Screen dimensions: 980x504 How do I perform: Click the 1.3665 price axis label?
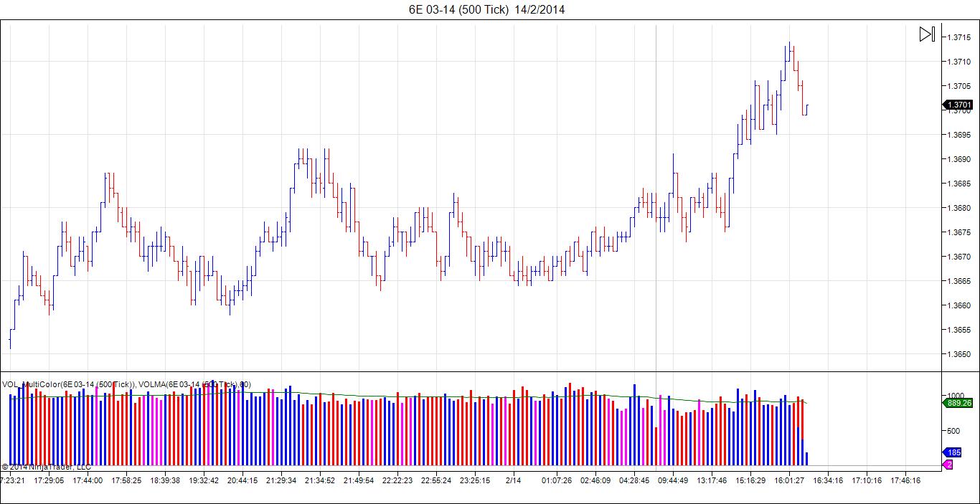point(960,281)
